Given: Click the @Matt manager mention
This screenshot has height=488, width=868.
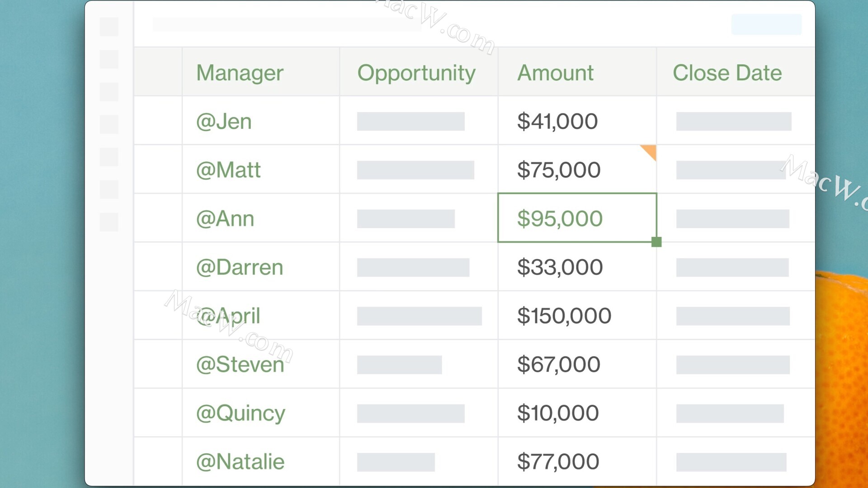Looking at the screenshot, I should coord(228,170).
